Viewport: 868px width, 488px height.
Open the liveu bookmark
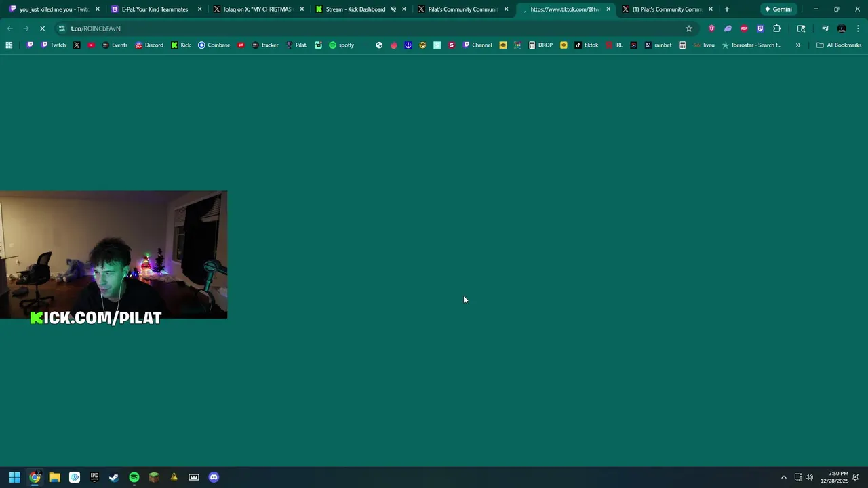[x=704, y=45]
